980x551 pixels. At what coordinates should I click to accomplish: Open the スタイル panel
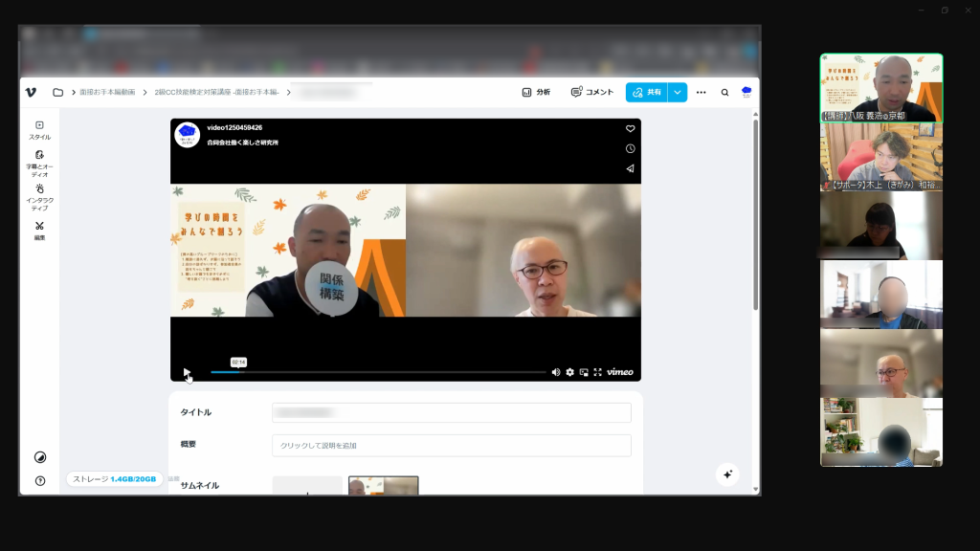click(39, 130)
